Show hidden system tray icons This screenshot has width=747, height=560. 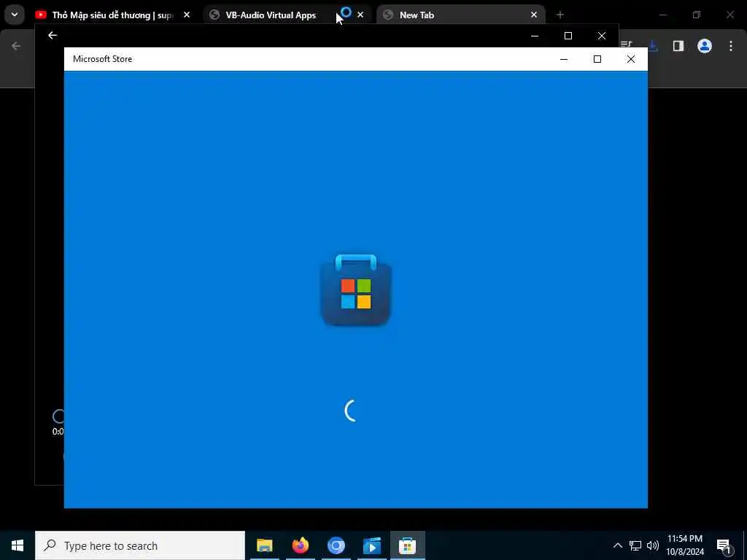tap(617, 545)
